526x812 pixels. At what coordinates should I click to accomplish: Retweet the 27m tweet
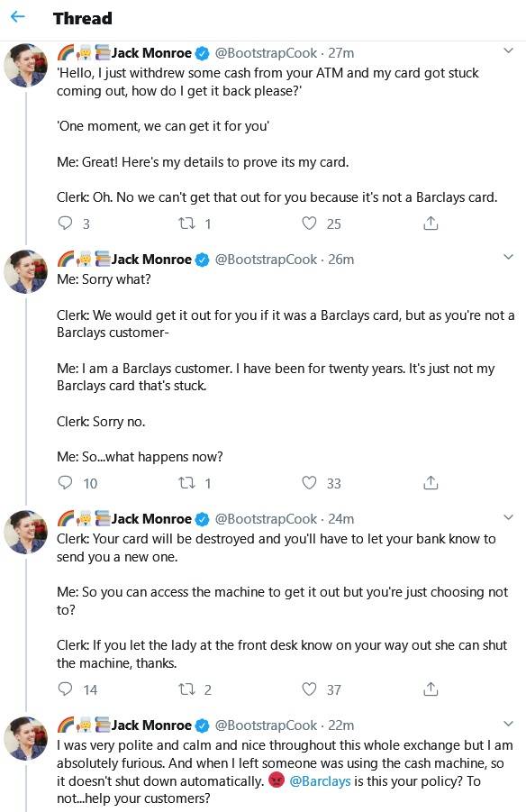(186, 224)
